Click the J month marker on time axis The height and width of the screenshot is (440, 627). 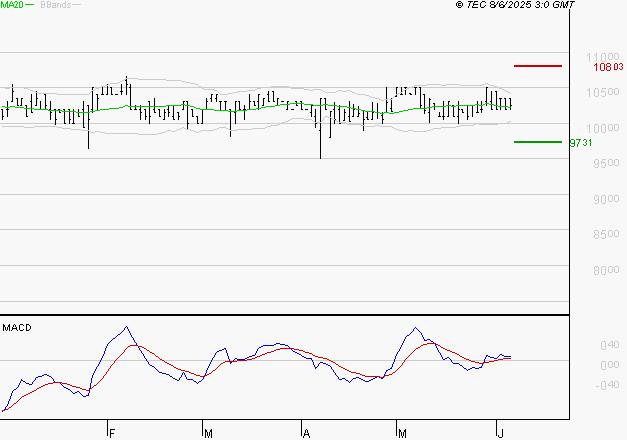click(x=500, y=433)
